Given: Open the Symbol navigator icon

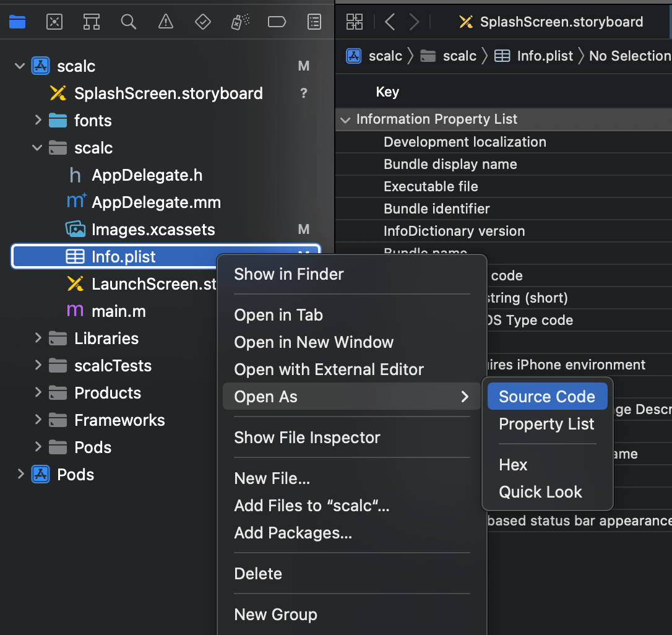Looking at the screenshot, I should coord(92,22).
